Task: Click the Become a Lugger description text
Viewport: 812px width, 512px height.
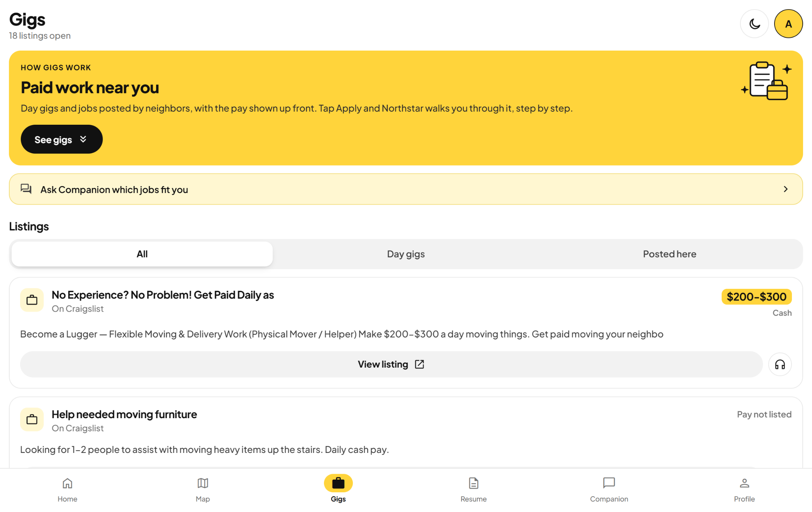Action: pos(342,334)
